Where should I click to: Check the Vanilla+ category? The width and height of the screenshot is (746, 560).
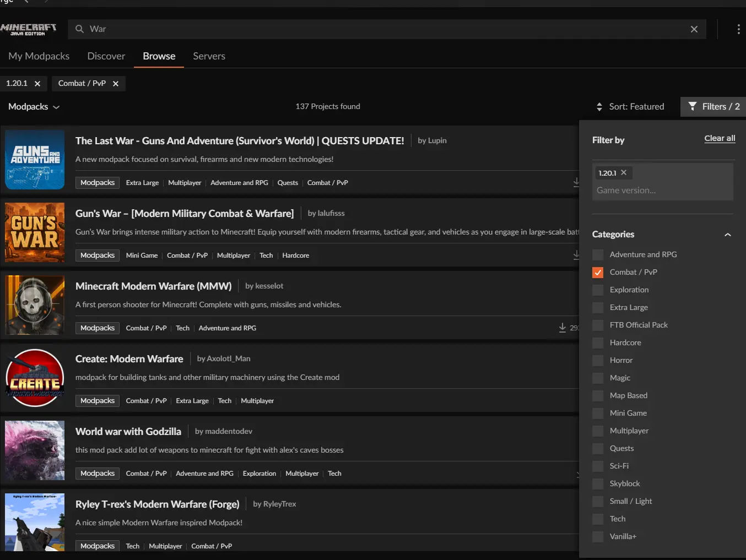[598, 536]
